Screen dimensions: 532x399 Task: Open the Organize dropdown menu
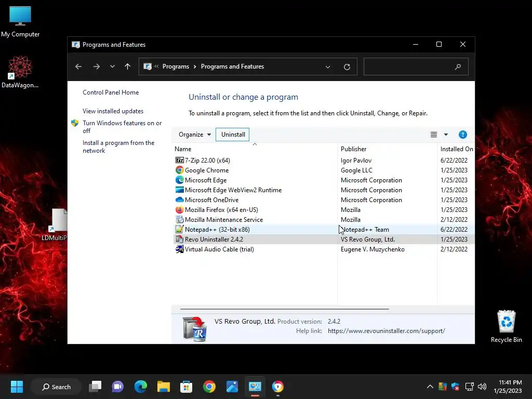(195, 135)
